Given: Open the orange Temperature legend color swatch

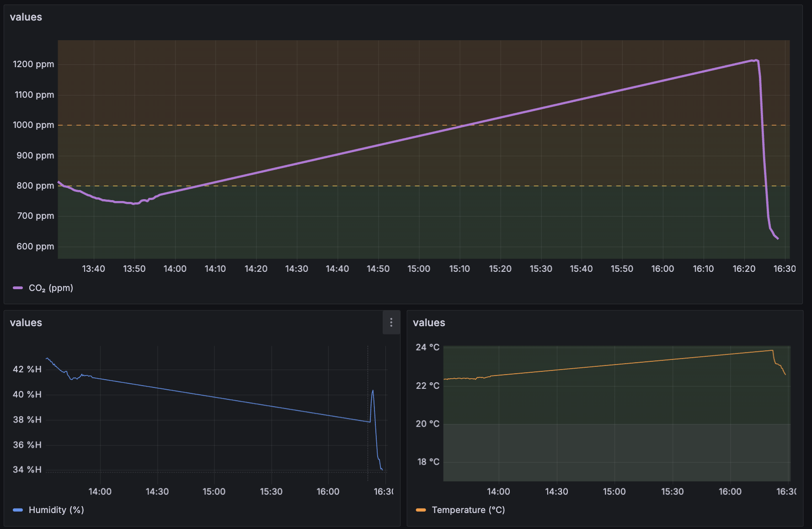Looking at the screenshot, I should point(421,510).
